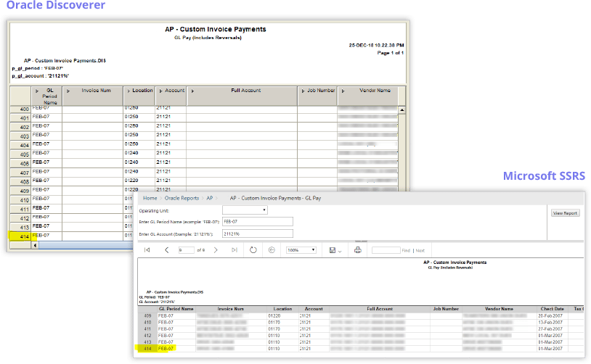The image size is (591, 364).
Task: Click the Next search link
Action: 420,250
